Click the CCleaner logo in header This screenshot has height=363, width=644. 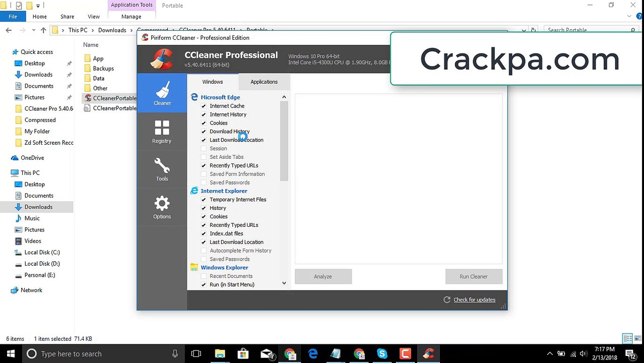pos(162,59)
